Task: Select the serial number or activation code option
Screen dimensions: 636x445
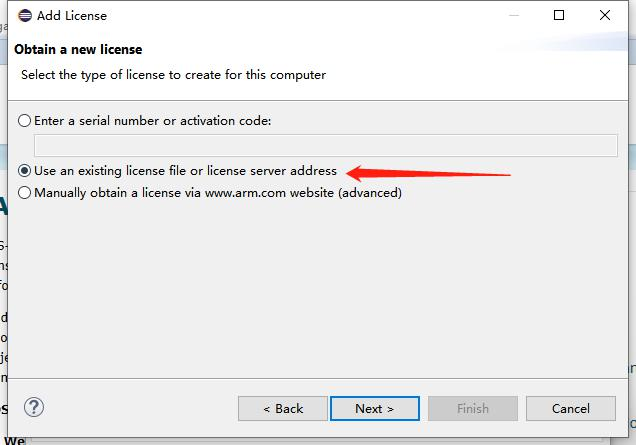Action: tap(25, 120)
